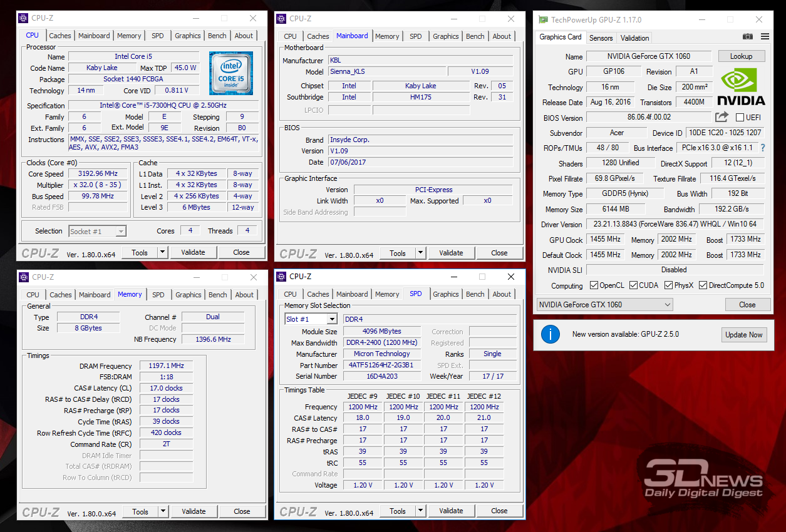This screenshot has height=532, width=786.
Task: Click the GPU-Z title bar app icon
Action: [x=543, y=20]
